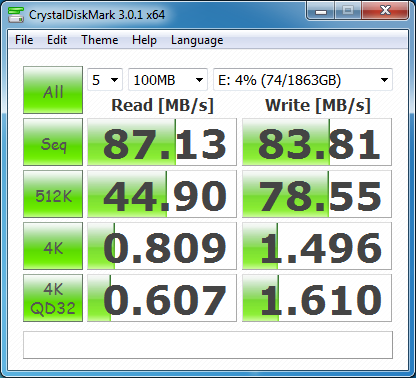Click the CrystalDiskMark app icon in title bar
This screenshot has width=416, height=378.
16,15
